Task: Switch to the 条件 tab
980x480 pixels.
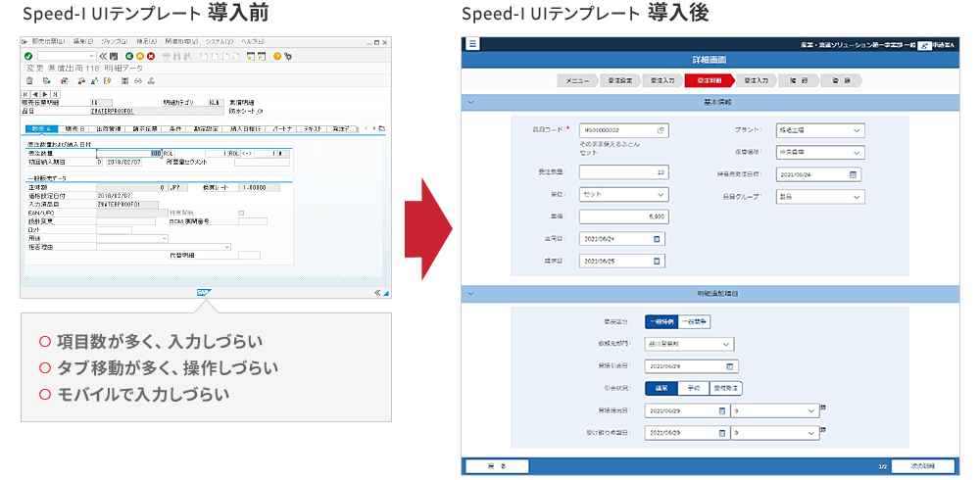Action: coord(175,128)
